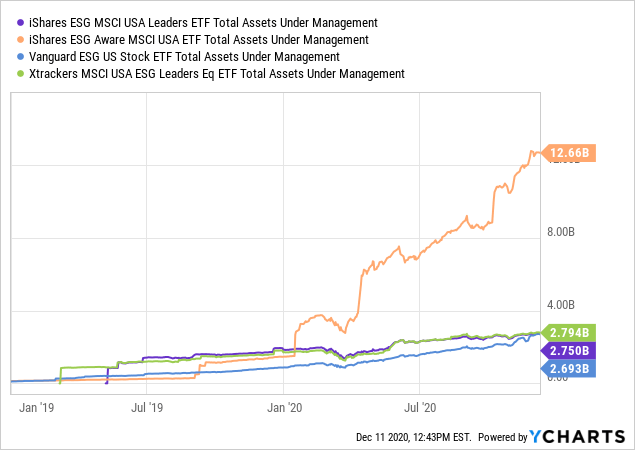The width and height of the screenshot is (635, 450).
Task: Click the orange 12.66B value flag
Action: (x=569, y=153)
